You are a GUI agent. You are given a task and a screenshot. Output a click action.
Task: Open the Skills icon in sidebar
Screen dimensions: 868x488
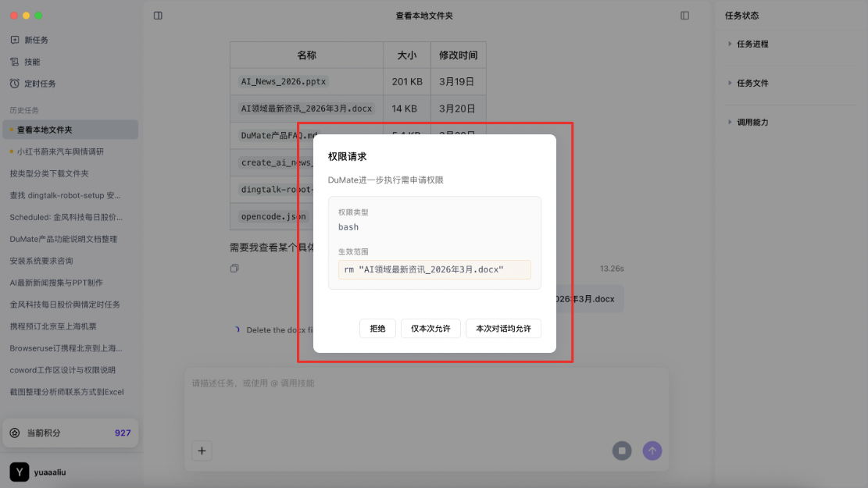click(15, 62)
